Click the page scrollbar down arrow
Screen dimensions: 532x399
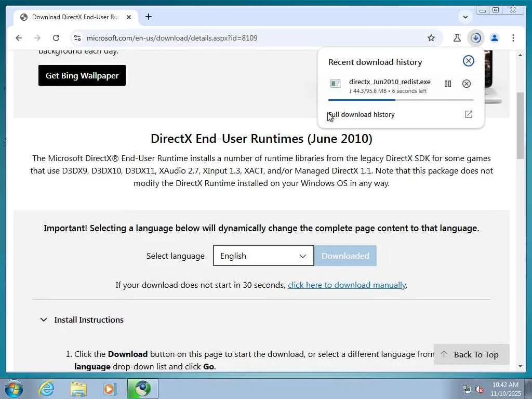520,366
